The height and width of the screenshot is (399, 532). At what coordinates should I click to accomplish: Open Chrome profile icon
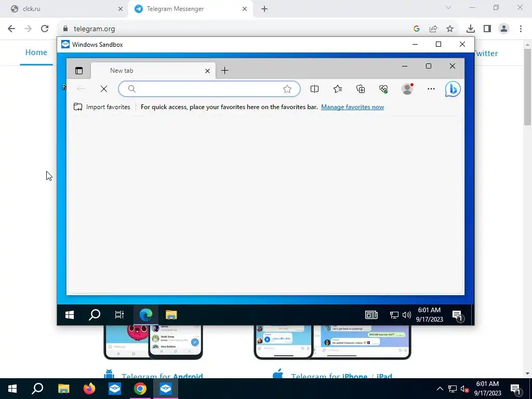point(504,29)
